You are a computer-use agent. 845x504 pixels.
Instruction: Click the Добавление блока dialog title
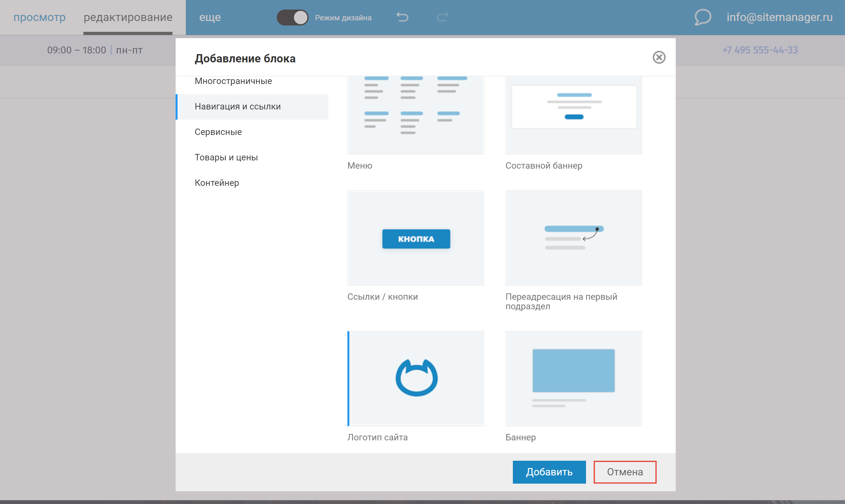[245, 59]
